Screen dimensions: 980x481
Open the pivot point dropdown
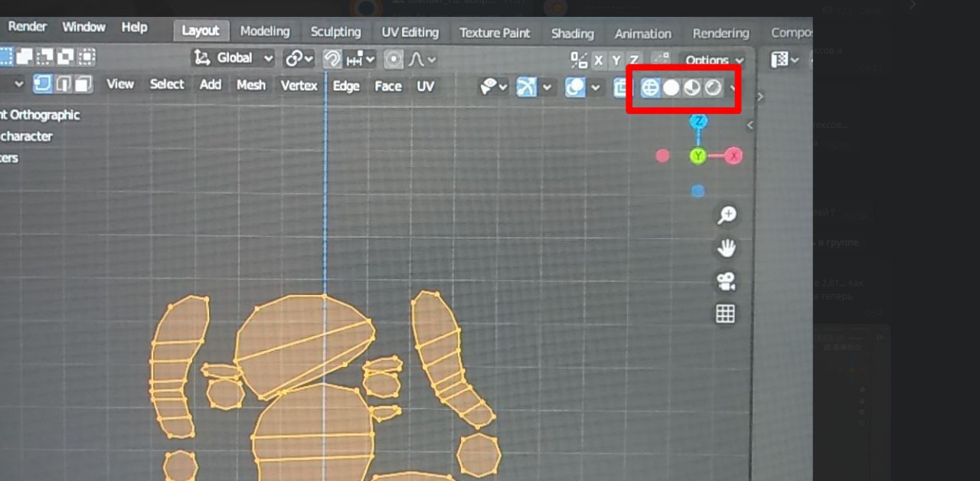[x=299, y=58]
